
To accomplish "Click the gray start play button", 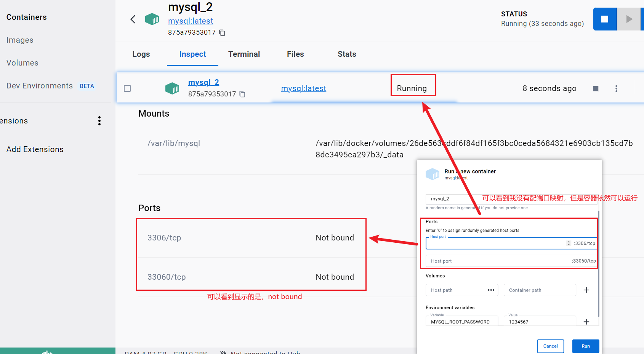I will 629,19.
